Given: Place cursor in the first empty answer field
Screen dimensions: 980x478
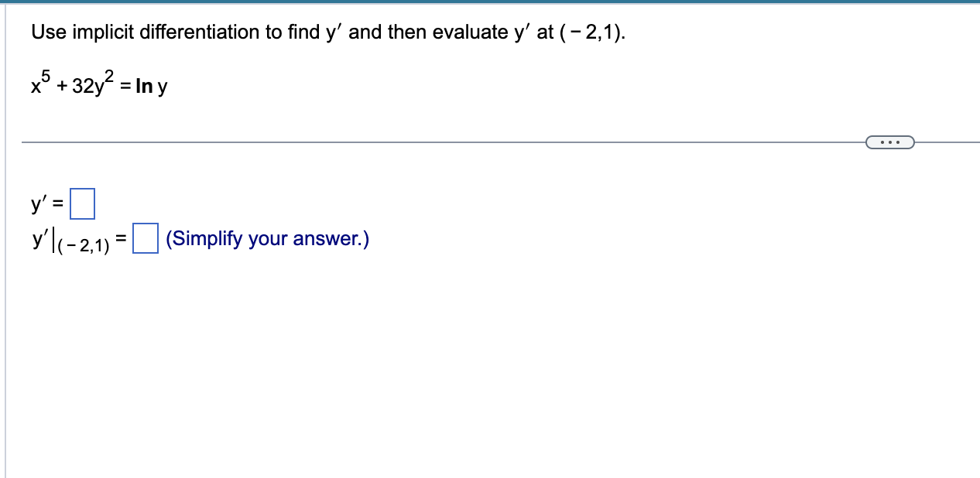Looking at the screenshot, I should coord(83,203).
